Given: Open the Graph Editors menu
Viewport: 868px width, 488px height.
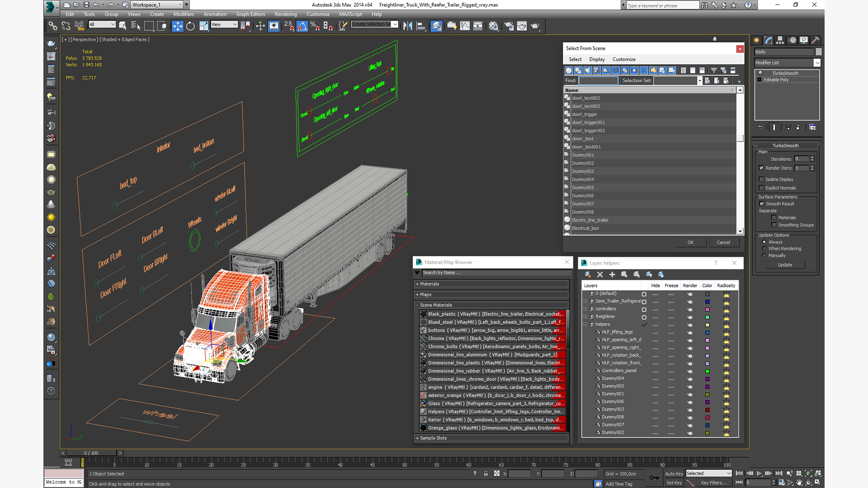Looking at the screenshot, I should coord(250,14).
